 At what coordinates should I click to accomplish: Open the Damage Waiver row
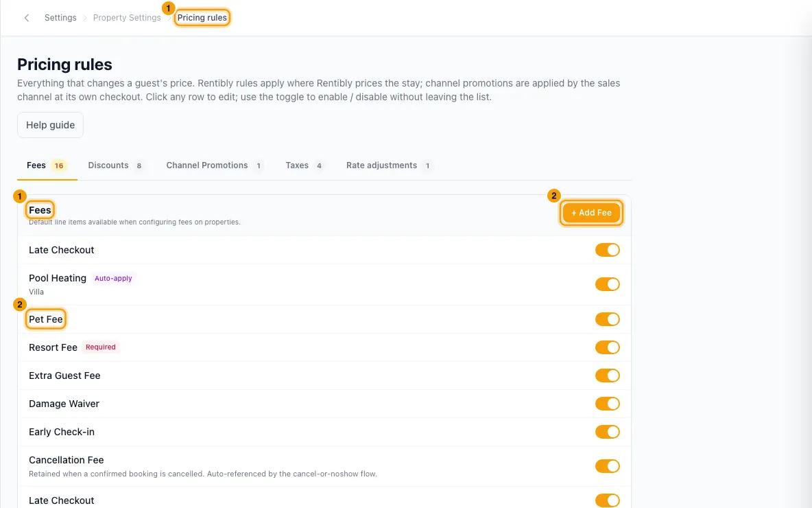[x=324, y=403]
